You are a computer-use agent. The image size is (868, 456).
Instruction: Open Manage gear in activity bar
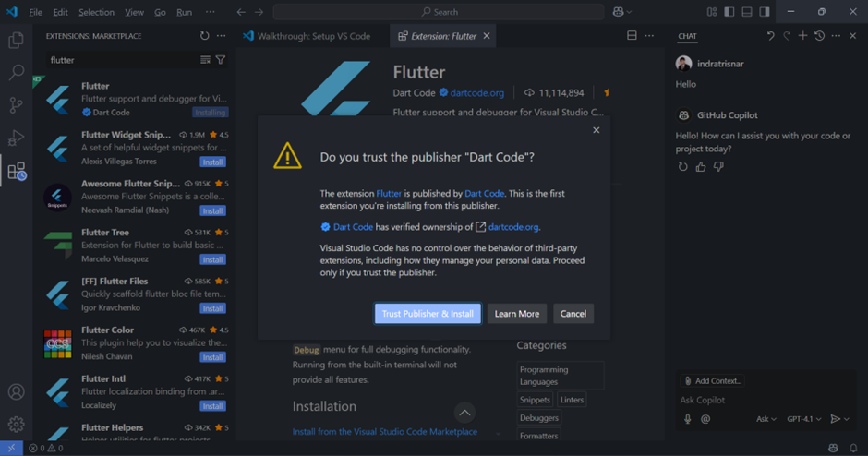tap(16, 425)
